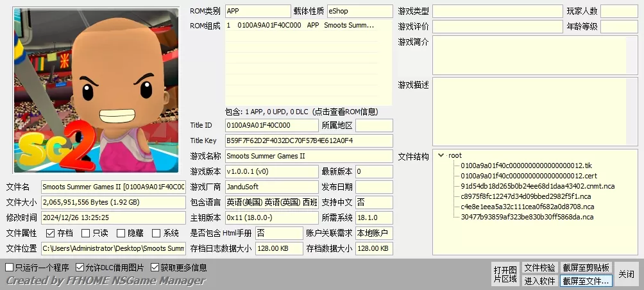Click the 文件校验 button
This screenshot has width=644, height=290.
tap(539, 268)
